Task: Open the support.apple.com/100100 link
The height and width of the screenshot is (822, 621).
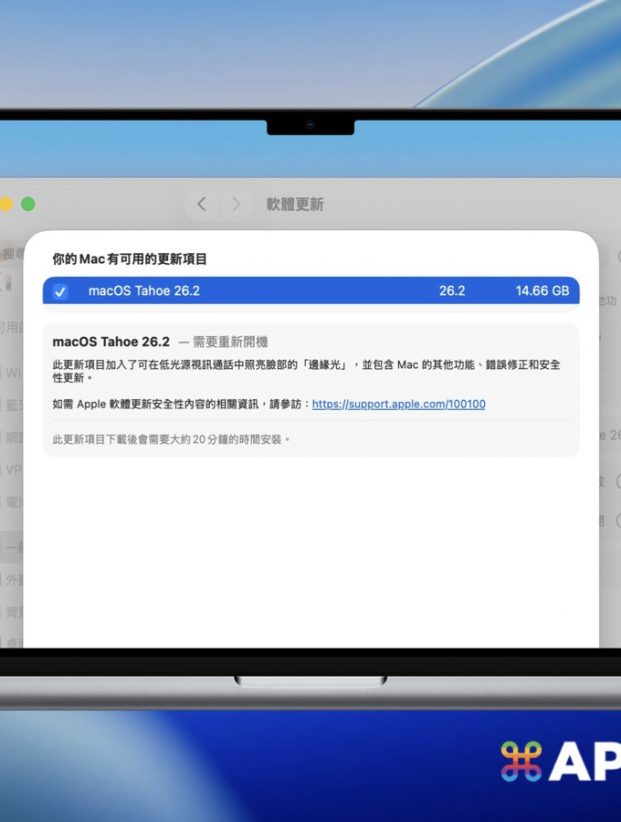Action: 398,404
